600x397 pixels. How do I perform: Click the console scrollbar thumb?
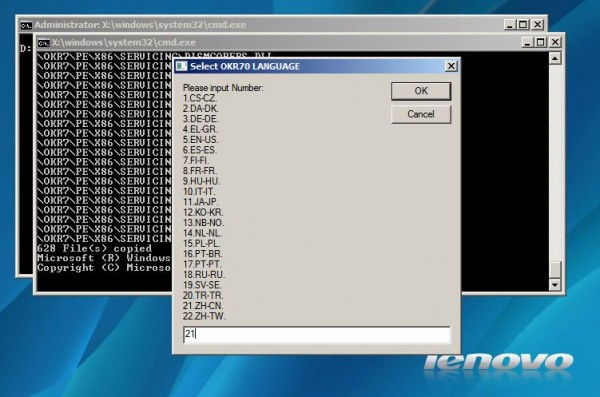point(555,270)
